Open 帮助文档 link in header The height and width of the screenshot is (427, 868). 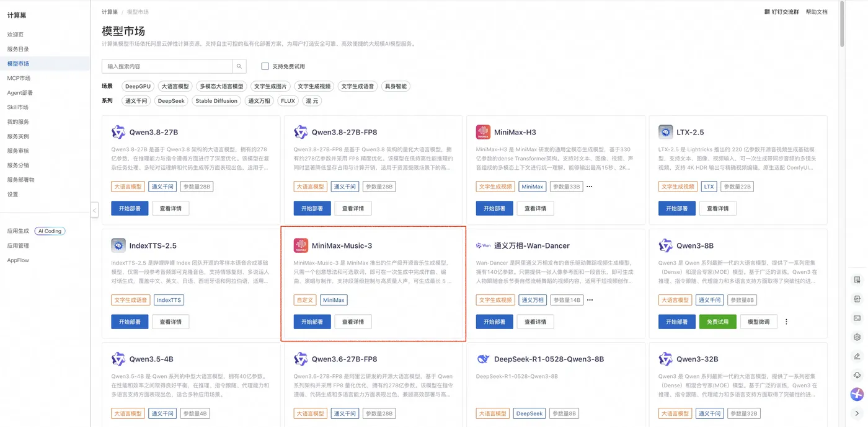pyautogui.click(x=817, y=12)
